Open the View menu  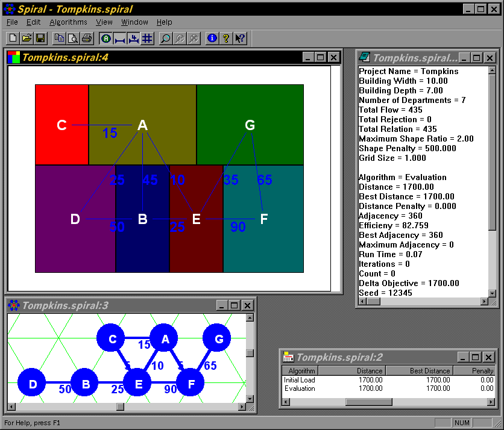(104, 22)
